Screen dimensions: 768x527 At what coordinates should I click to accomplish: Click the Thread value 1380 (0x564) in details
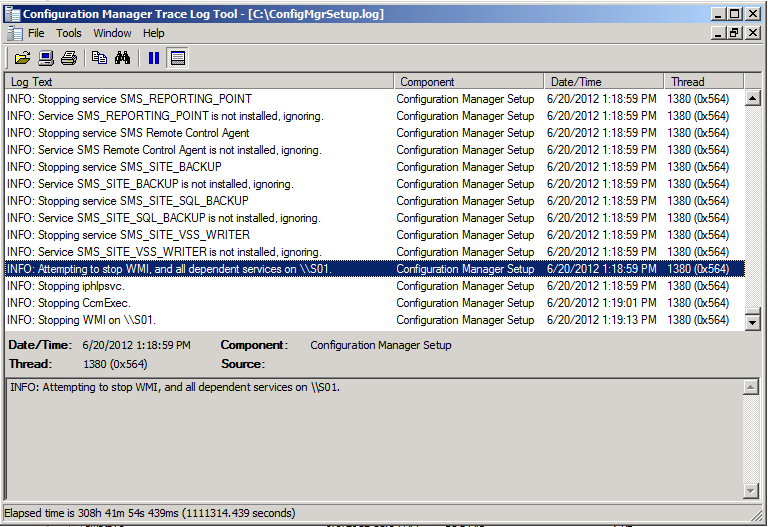click(115, 364)
